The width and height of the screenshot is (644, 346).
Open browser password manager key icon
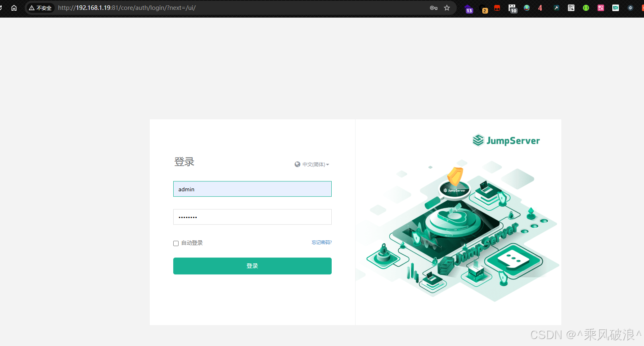click(434, 7)
